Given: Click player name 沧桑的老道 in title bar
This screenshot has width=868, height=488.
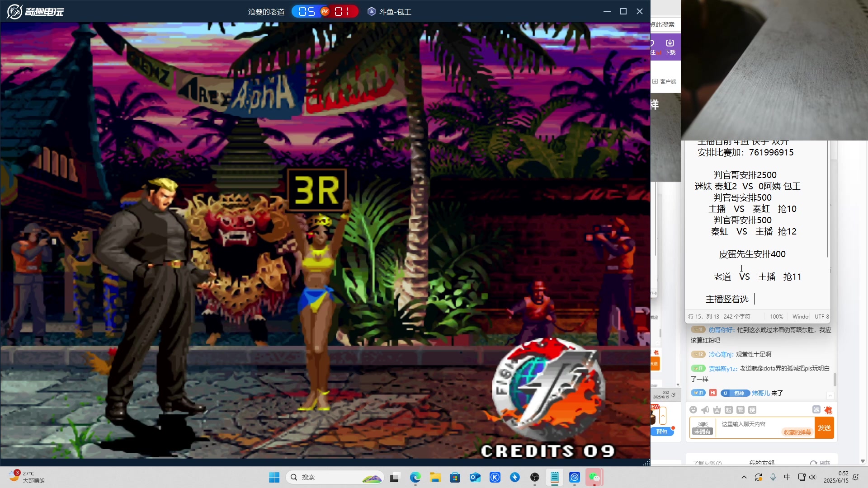Looking at the screenshot, I should 266,12.
